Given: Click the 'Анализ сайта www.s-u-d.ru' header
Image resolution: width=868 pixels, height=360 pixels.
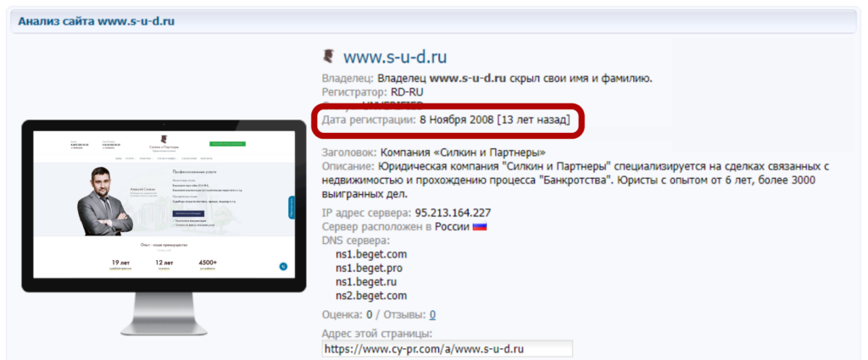Looking at the screenshot, I should click(97, 22).
